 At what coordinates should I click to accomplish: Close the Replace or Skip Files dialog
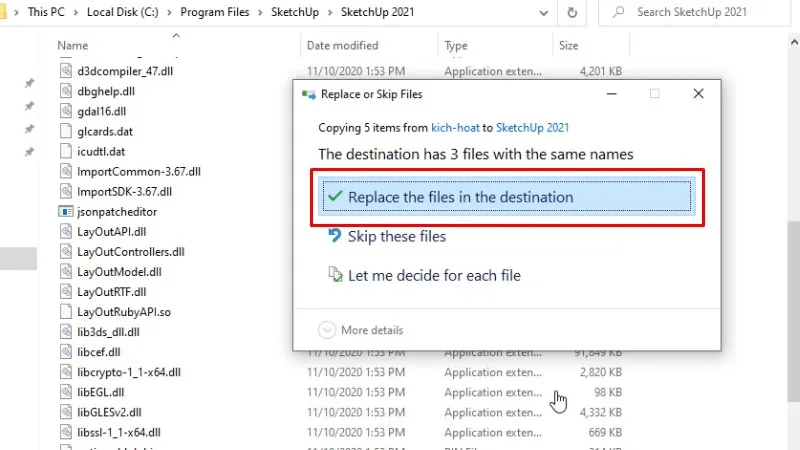pos(698,93)
